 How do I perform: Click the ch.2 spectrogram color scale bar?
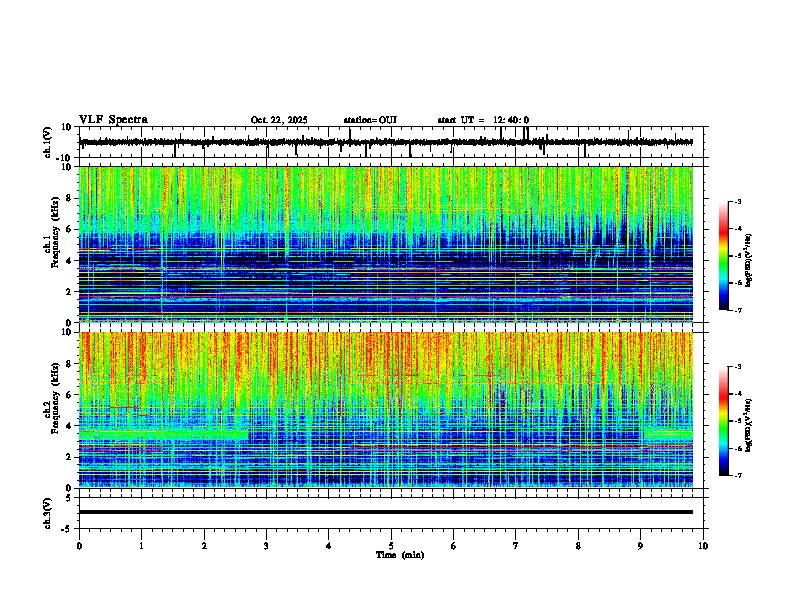click(724, 421)
